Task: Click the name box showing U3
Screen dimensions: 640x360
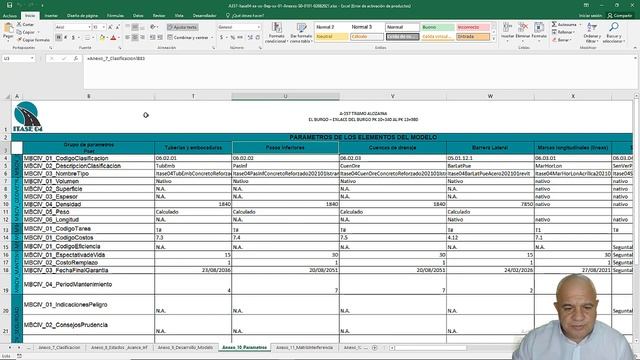Action: (18, 58)
